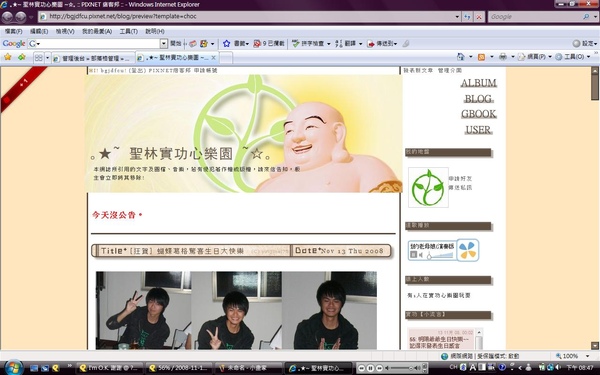Viewport: 600px width, 375px height.
Task: Switch to the 管理後台 部落格管理 tab
Action: [93, 58]
